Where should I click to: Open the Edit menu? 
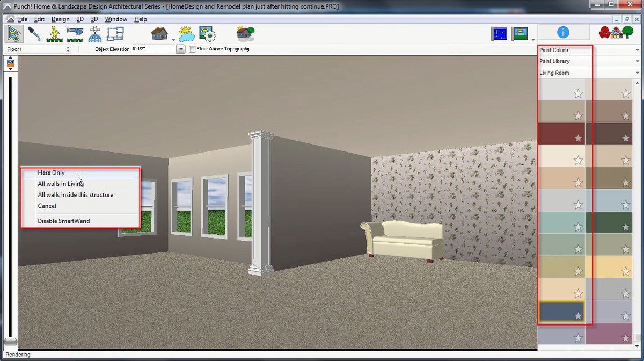point(39,19)
